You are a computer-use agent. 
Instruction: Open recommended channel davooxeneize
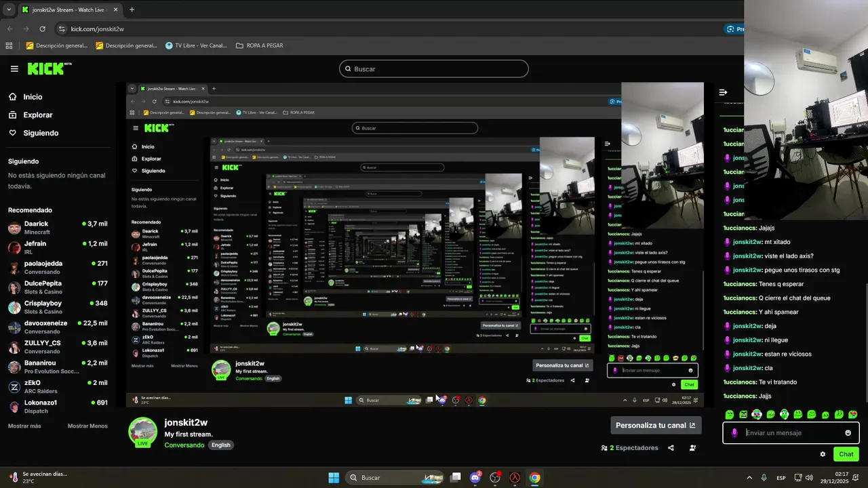pos(58,327)
